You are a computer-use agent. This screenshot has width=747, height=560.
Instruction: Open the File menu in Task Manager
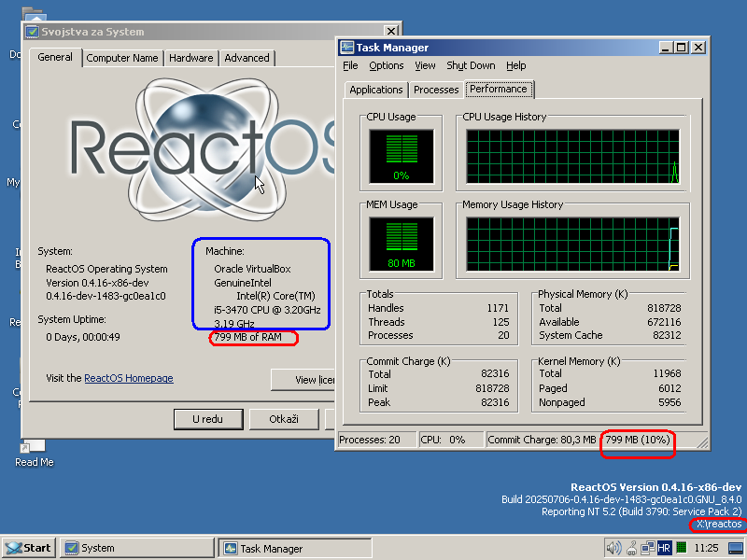pyautogui.click(x=350, y=65)
